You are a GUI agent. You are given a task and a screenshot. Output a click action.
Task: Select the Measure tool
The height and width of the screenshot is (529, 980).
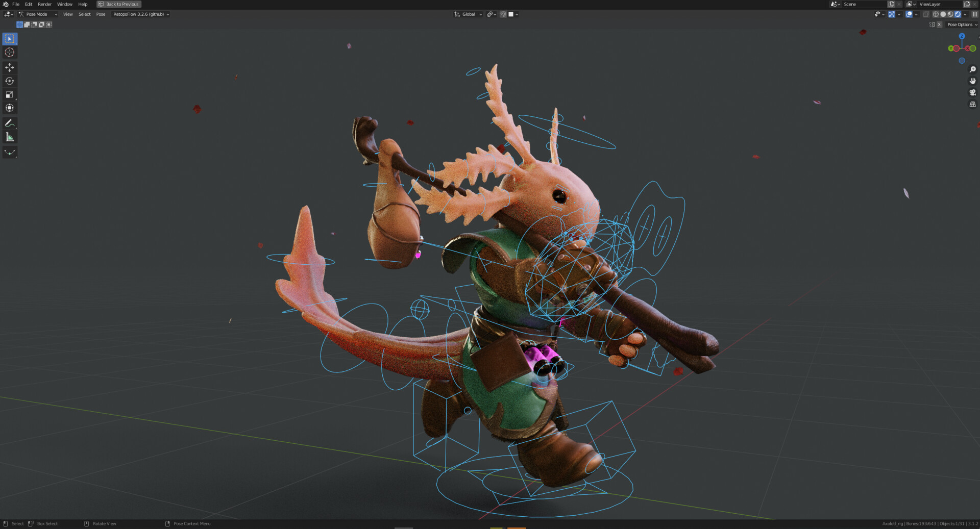[9, 136]
